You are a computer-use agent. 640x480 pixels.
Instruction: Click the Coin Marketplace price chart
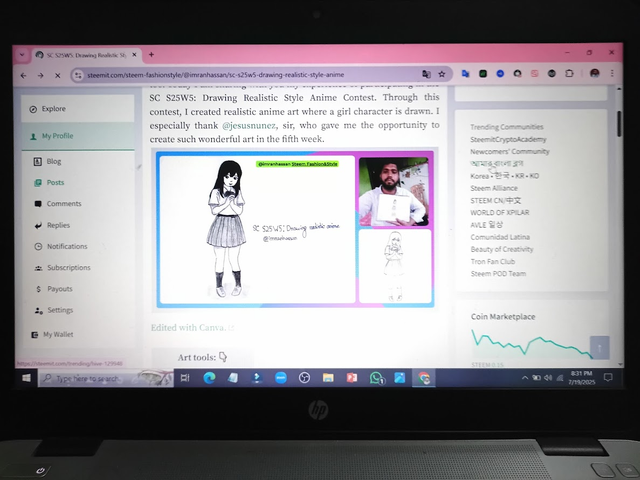pos(532,344)
